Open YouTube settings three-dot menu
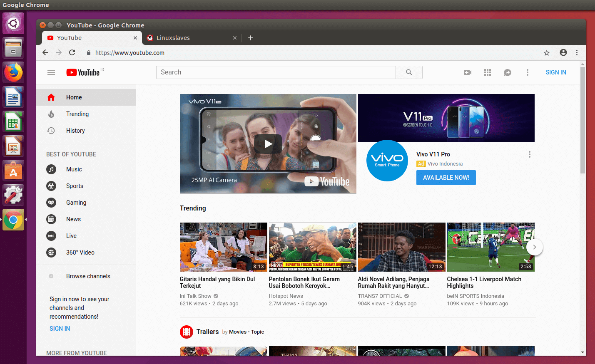The width and height of the screenshot is (595, 364). pyautogui.click(x=528, y=72)
